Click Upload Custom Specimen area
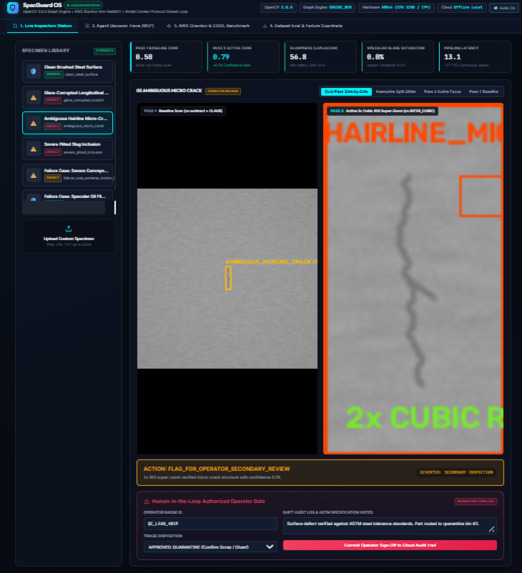Screen dimensions: 522x573 pyautogui.click(x=69, y=236)
